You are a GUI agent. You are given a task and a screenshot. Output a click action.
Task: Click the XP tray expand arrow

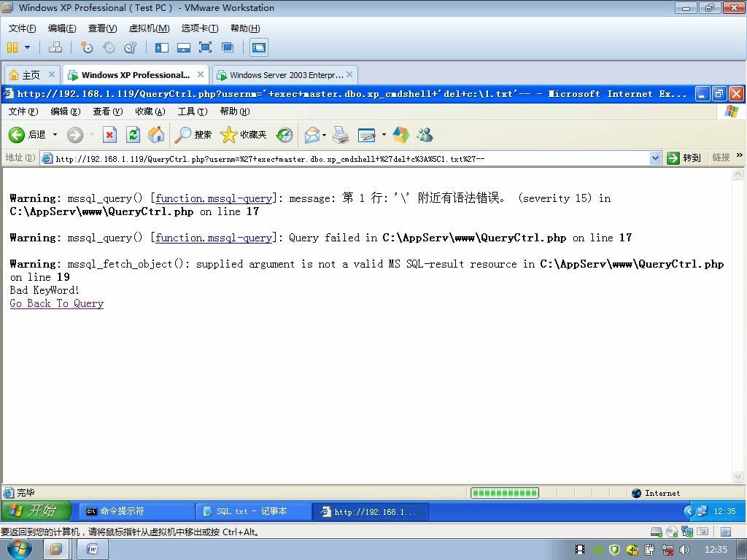(x=689, y=511)
